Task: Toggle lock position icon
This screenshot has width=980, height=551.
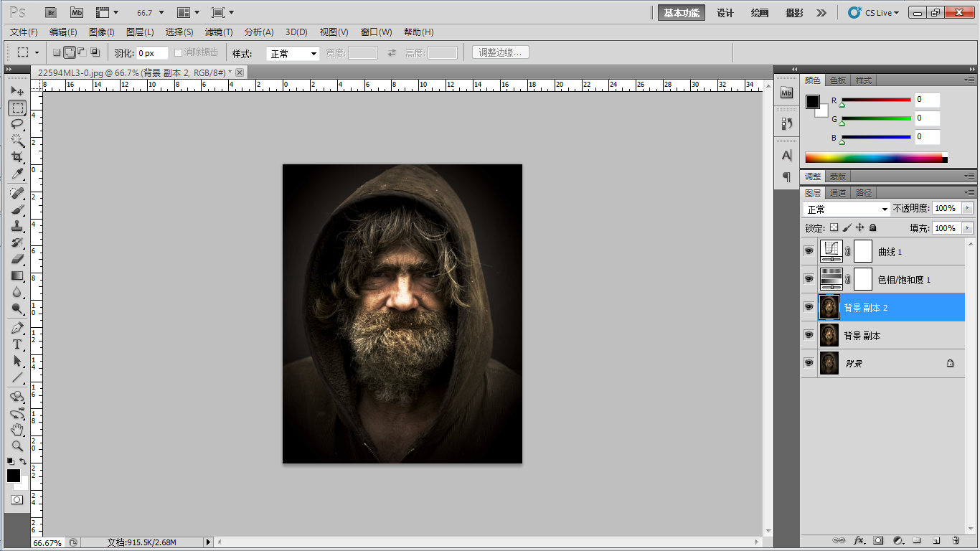Action: [859, 227]
